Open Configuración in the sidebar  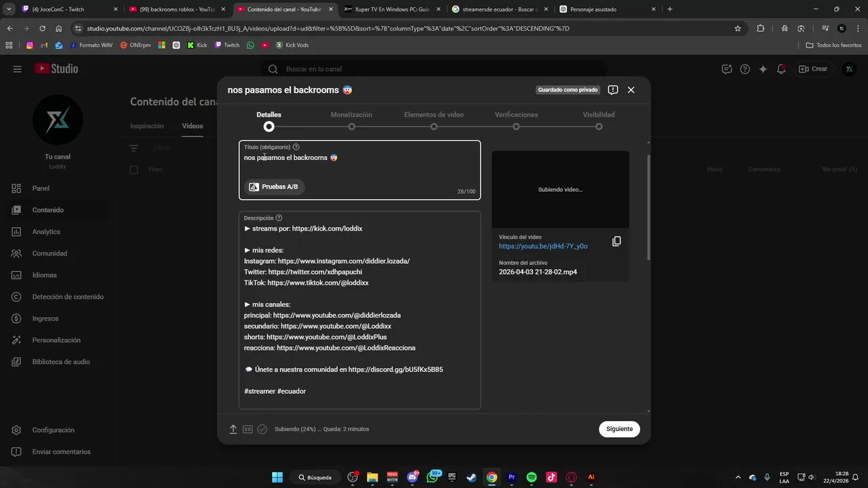[56, 430]
